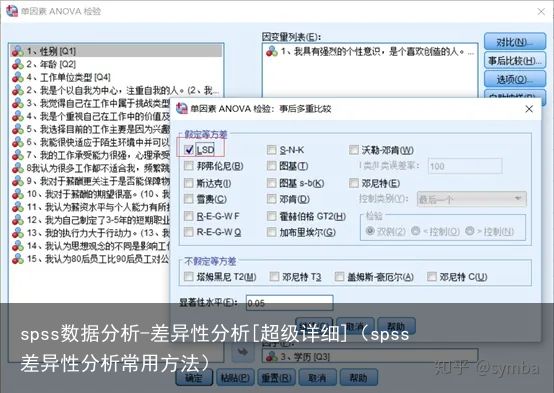Select variable 3、我觉得自己在工作中属于挑战类型
The width and height of the screenshot is (554, 393).
coord(90,103)
